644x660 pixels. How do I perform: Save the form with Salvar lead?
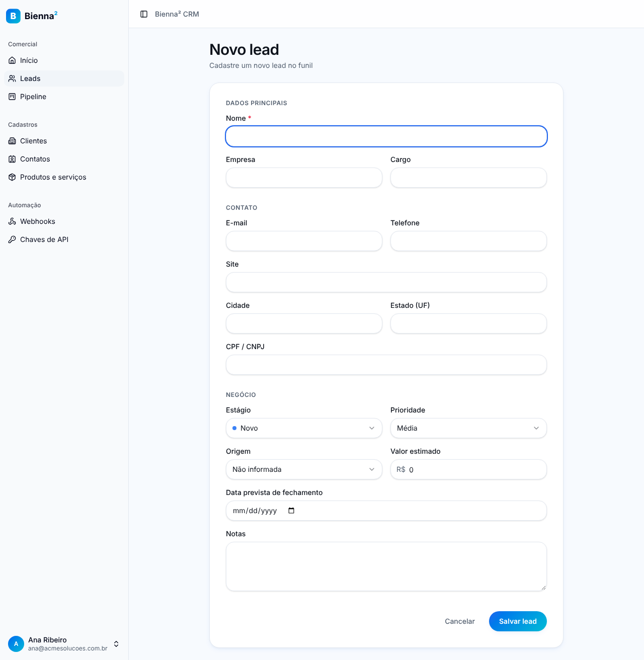pos(518,621)
